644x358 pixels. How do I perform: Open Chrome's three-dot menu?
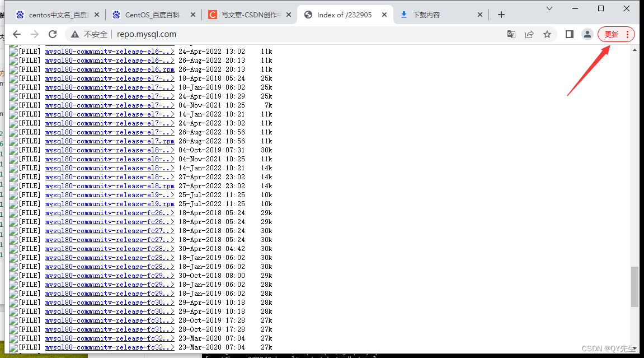point(629,34)
